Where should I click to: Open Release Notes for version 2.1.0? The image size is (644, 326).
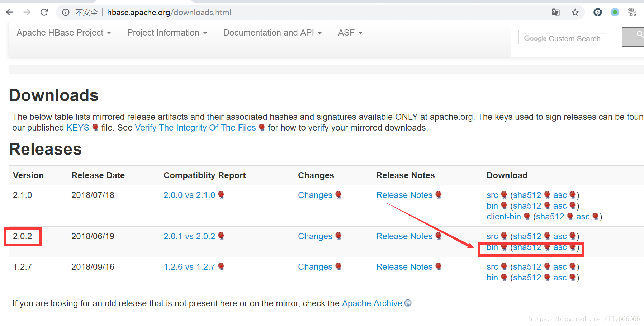click(404, 195)
